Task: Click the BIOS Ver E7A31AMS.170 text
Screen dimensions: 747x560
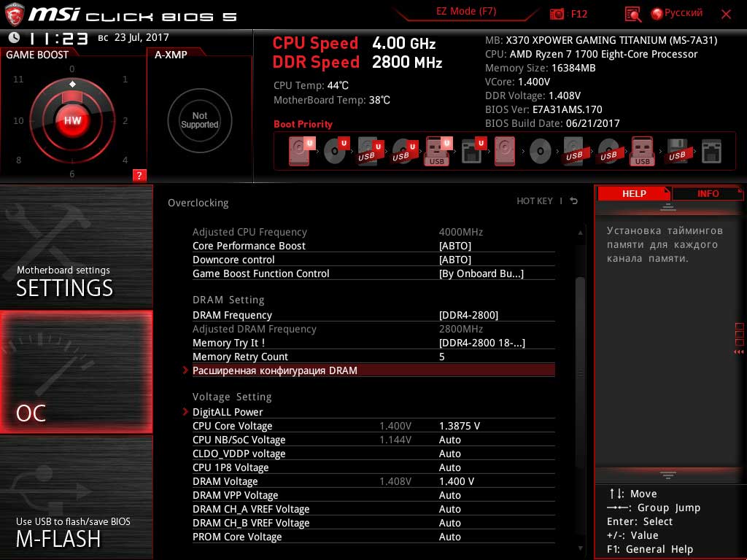Action: coord(543,109)
